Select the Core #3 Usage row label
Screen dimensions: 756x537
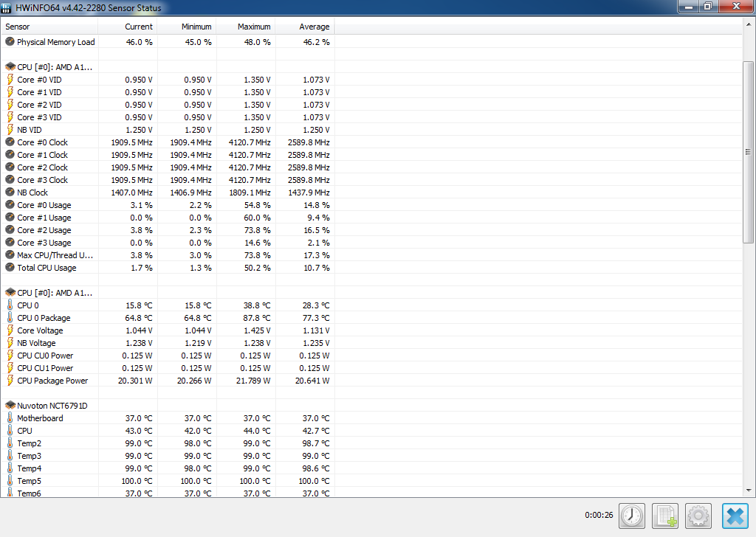click(44, 243)
